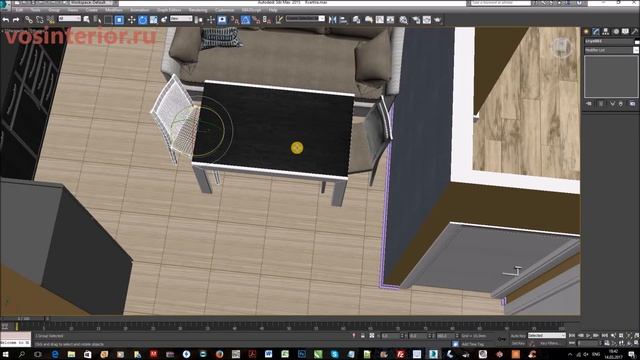Open the Edit menu

pyautogui.click(x=19, y=10)
